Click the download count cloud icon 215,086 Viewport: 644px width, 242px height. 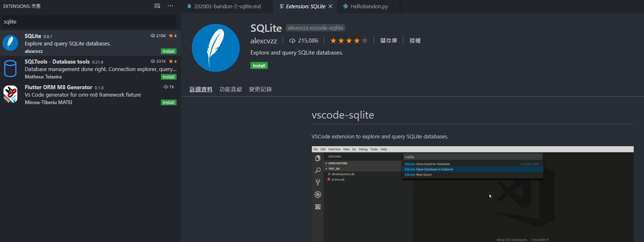point(293,40)
